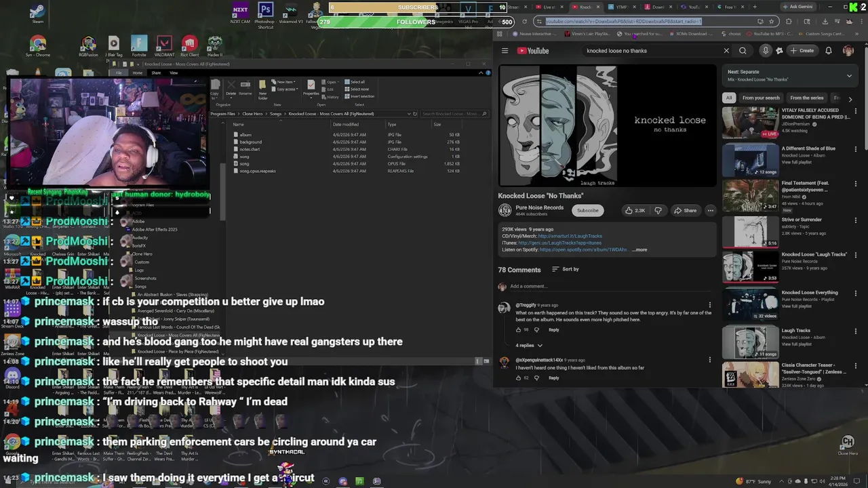This screenshot has height=488, width=868.
Task: Open the YouTube account avatar menu
Action: tap(848, 51)
